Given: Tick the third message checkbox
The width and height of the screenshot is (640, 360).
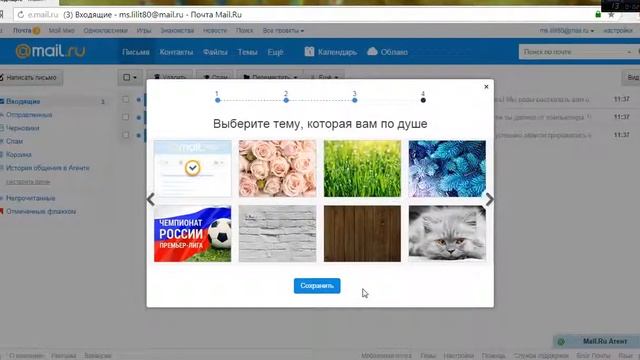Looking at the screenshot, I should [126, 135].
